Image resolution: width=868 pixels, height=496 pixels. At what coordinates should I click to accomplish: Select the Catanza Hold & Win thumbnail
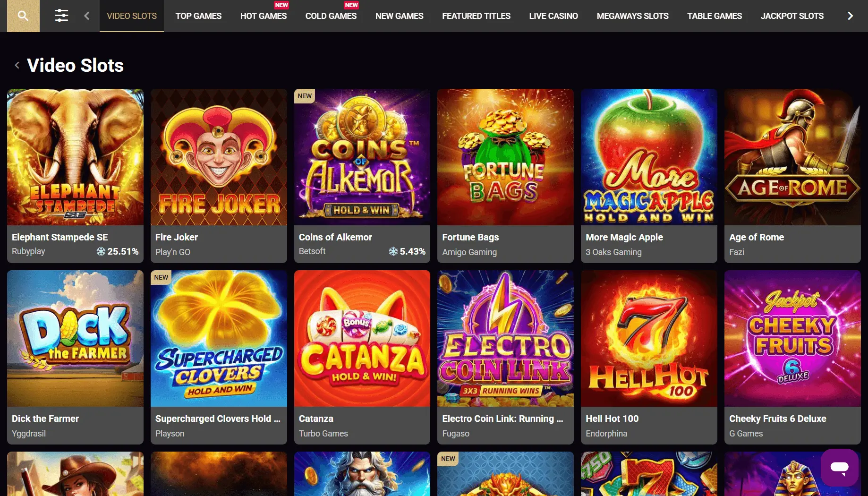pyautogui.click(x=362, y=338)
